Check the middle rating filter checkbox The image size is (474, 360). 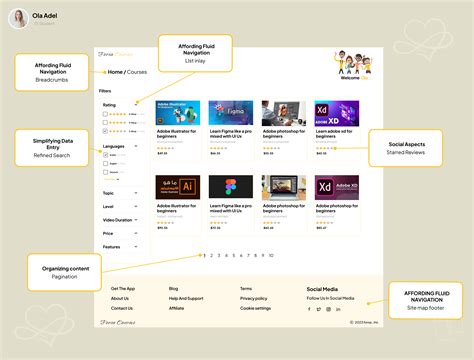click(105, 122)
